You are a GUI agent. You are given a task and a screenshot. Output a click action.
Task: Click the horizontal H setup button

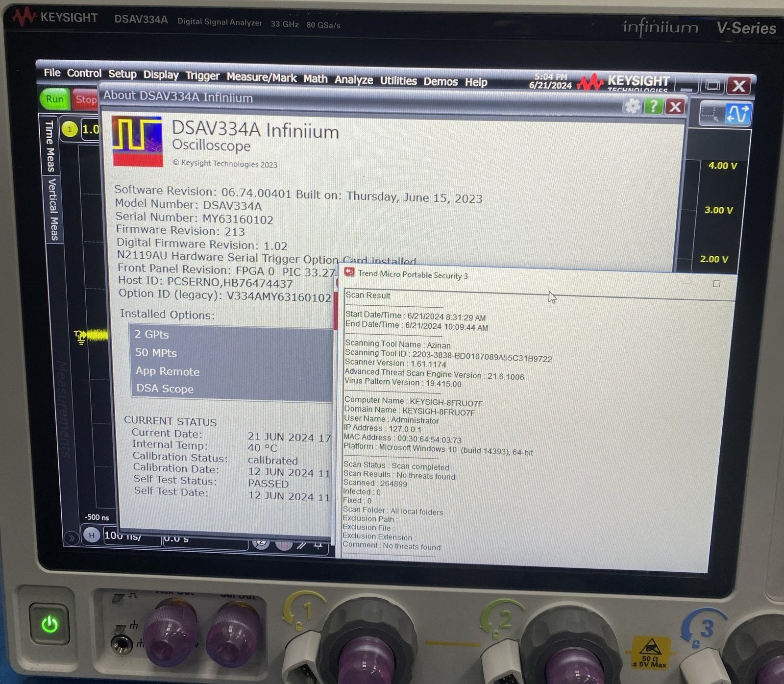pos(92,535)
